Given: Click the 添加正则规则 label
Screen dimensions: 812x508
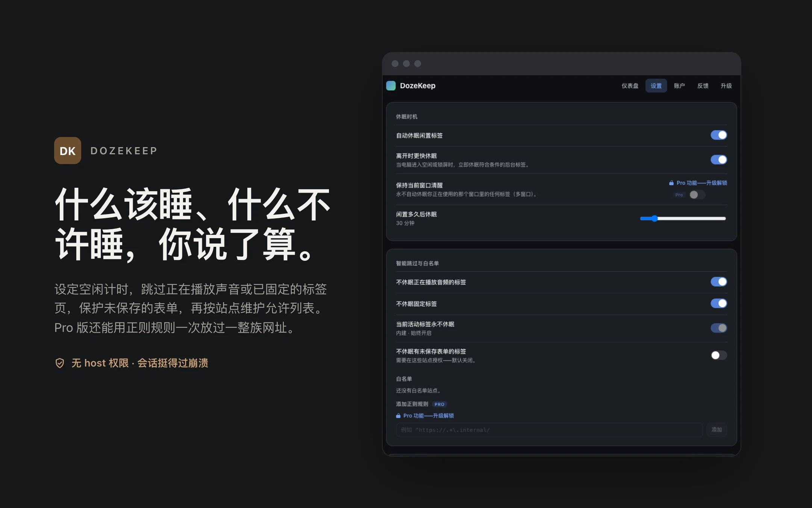Looking at the screenshot, I should coord(412,404).
